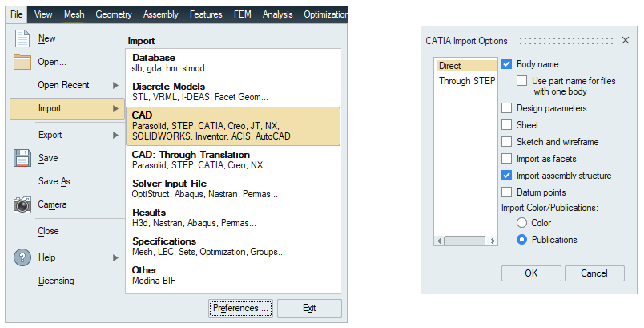Expand the Import submenu arrow
Screen dimensions: 644x328
pos(115,108)
